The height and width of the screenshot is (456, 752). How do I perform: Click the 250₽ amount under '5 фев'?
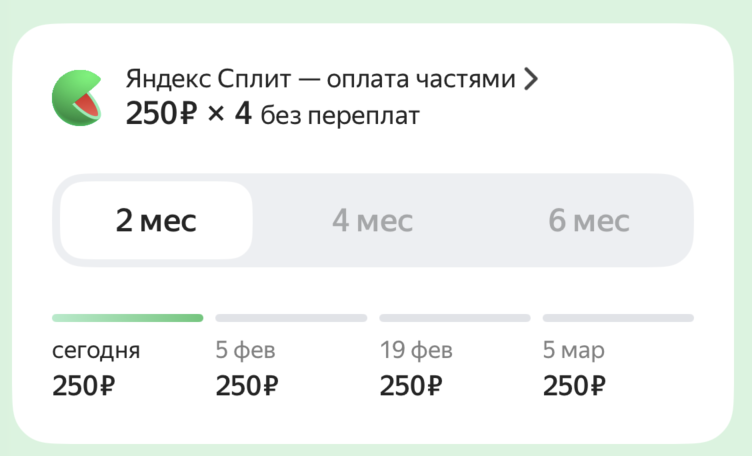(x=247, y=386)
